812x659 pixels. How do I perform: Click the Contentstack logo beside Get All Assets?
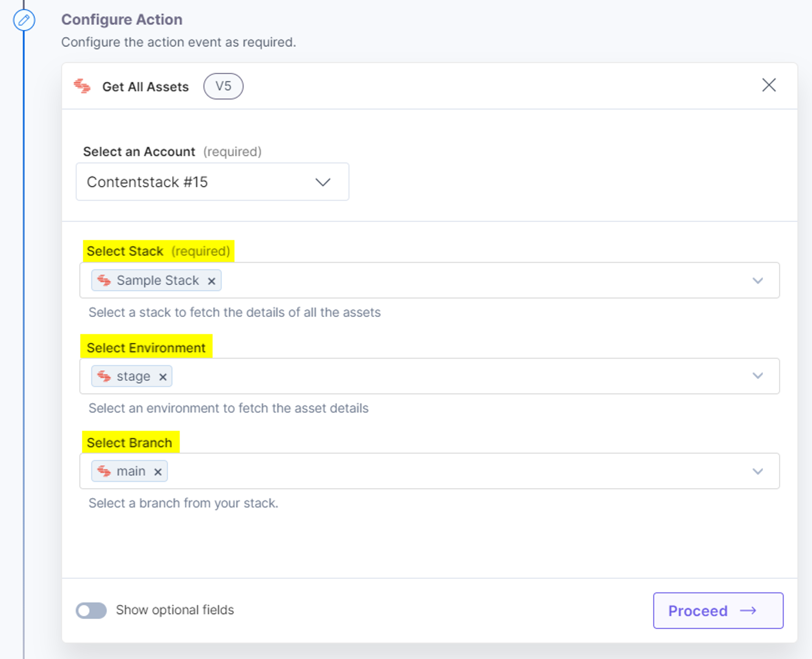pos(82,86)
